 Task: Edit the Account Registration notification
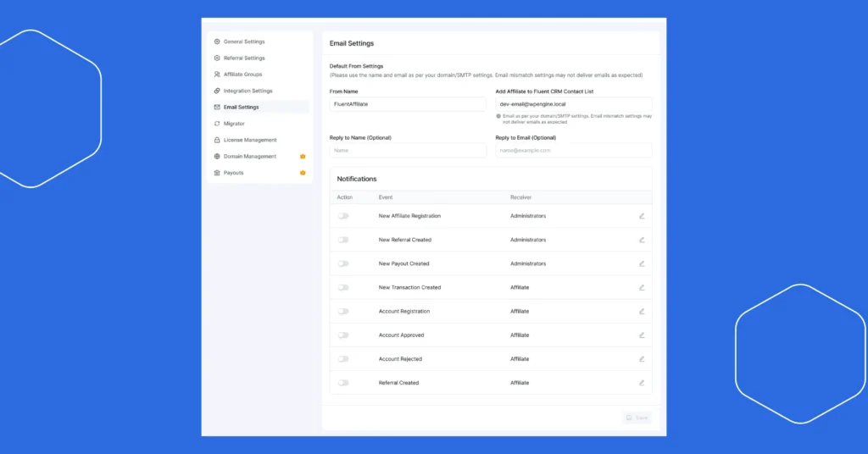tap(642, 312)
